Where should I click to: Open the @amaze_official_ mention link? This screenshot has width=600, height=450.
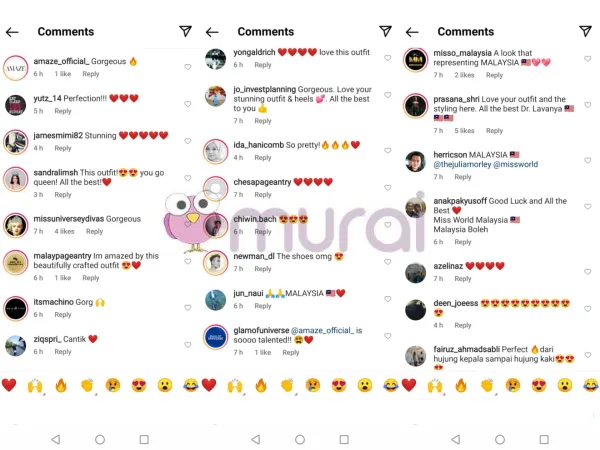[322, 330]
